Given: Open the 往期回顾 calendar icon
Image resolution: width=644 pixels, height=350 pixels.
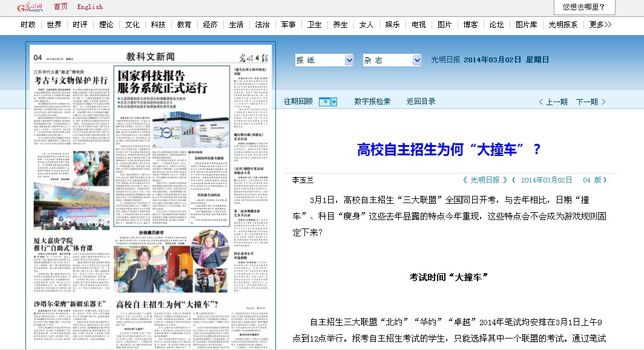Looking at the screenshot, I should pos(324,102).
